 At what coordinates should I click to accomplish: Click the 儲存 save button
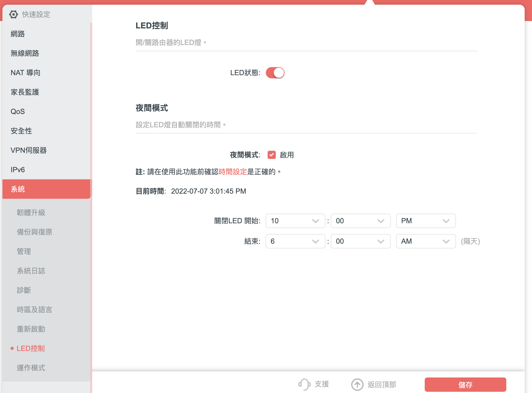click(x=465, y=384)
